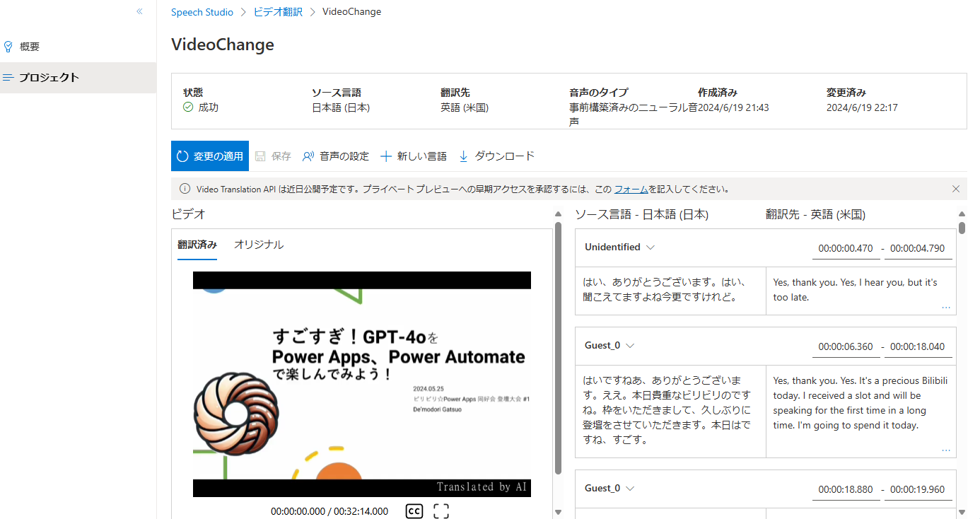Select the 翻訳済み video tab
This screenshot has height=519, width=980.
(x=197, y=244)
